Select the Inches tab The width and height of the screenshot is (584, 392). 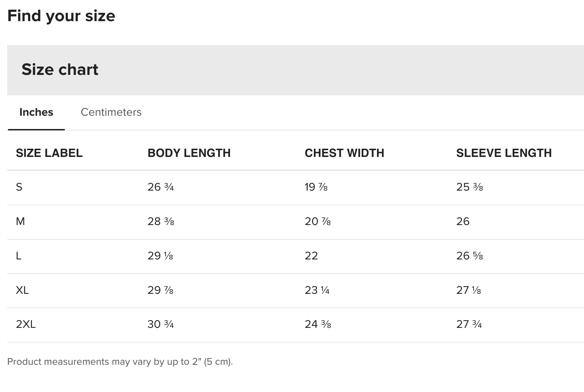(36, 112)
